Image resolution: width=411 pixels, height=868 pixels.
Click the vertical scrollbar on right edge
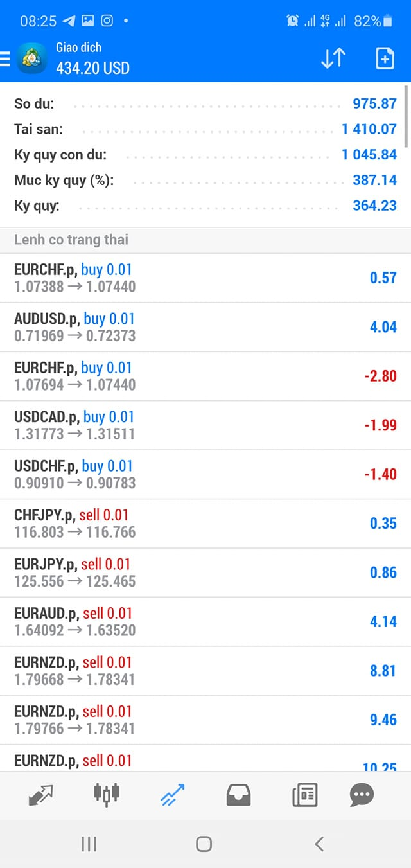tap(407, 117)
